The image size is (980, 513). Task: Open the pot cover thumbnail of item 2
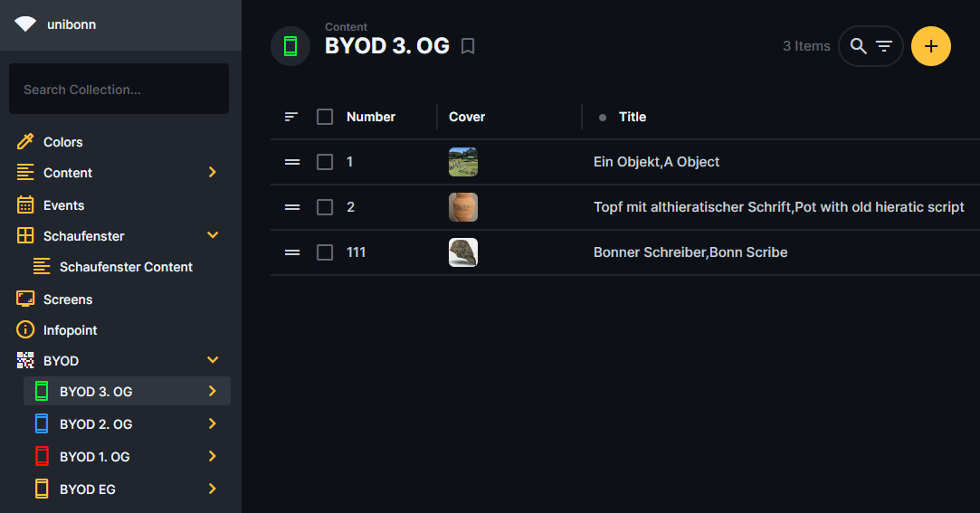coord(463,207)
